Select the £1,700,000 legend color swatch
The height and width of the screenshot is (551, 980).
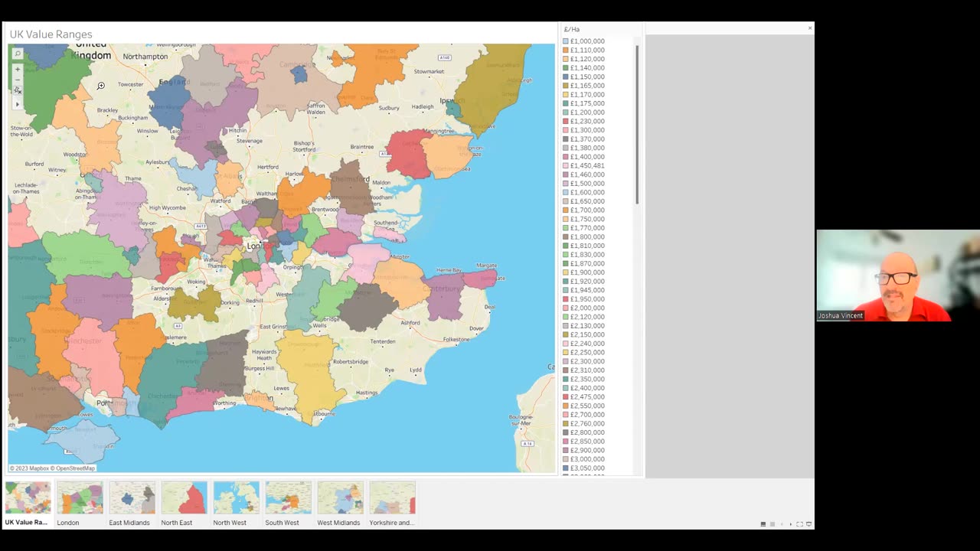click(x=566, y=210)
